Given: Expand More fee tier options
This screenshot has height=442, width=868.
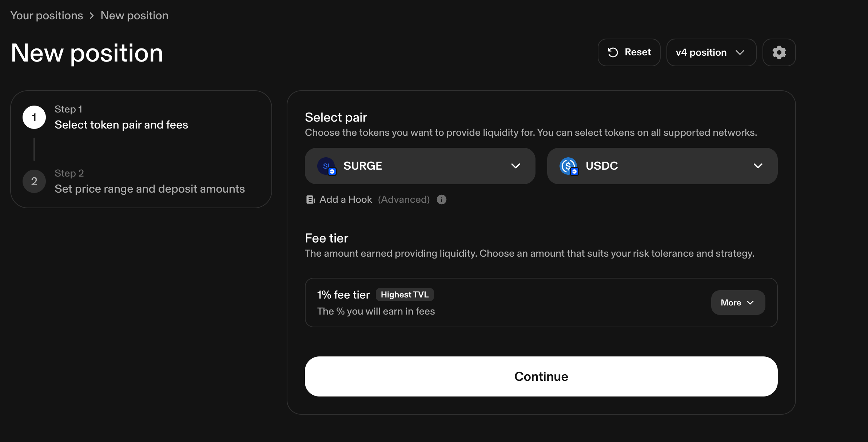Looking at the screenshot, I should (738, 303).
